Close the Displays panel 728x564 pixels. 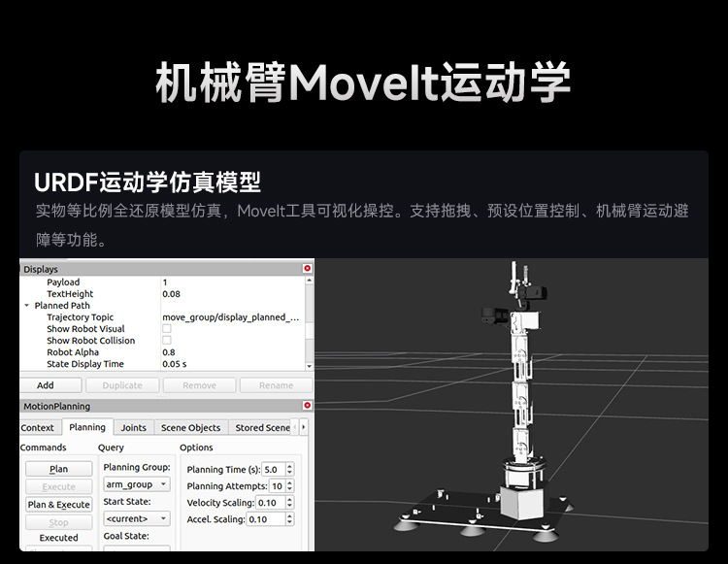(308, 268)
